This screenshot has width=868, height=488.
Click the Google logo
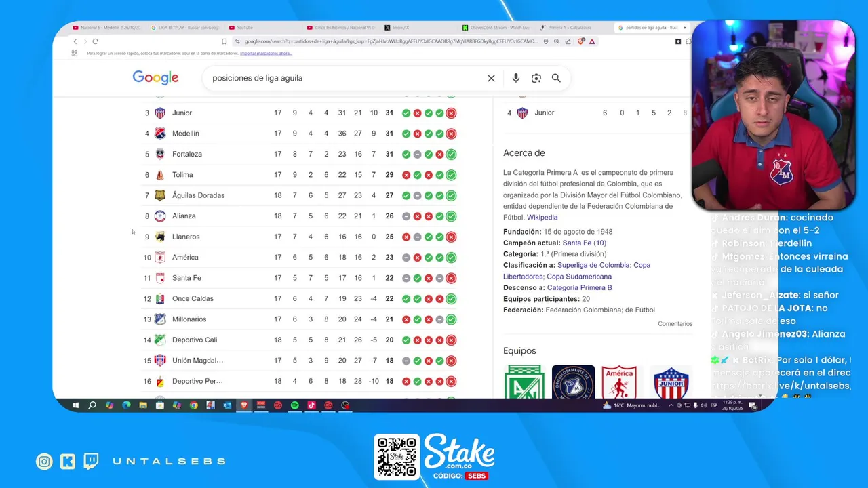pos(155,78)
